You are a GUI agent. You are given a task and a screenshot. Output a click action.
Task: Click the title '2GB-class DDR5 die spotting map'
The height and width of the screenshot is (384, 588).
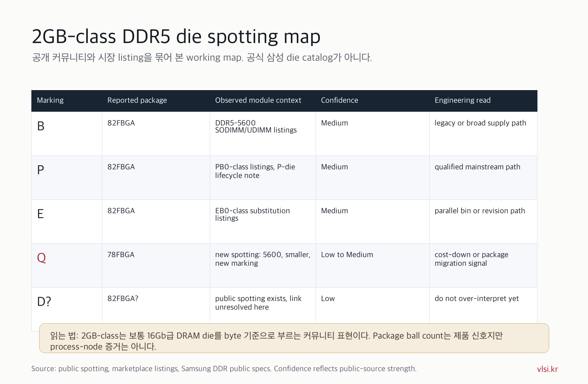[176, 36]
